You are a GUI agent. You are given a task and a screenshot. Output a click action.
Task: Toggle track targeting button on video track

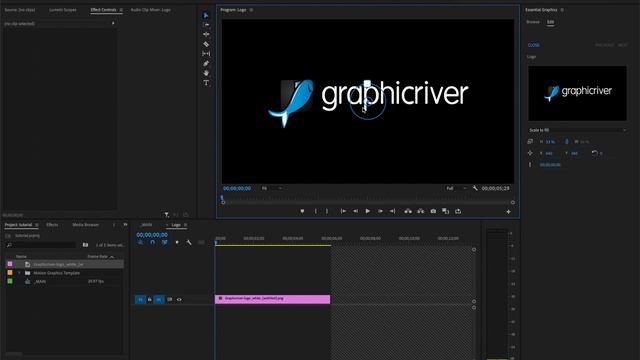(x=159, y=300)
